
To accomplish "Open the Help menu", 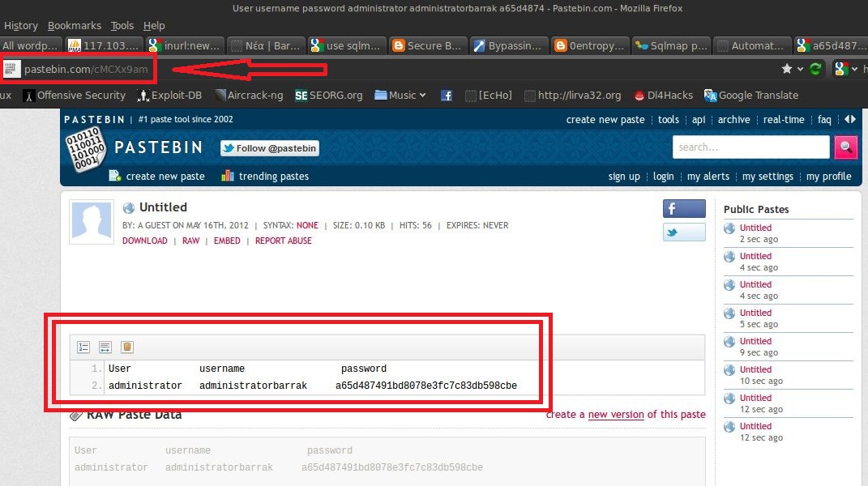I will tap(154, 25).
